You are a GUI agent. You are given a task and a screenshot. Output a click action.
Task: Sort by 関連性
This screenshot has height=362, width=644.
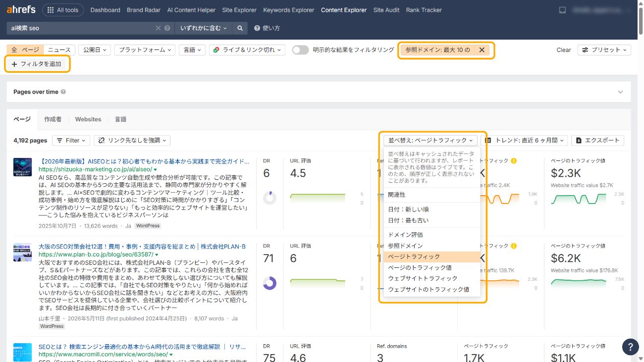tap(432, 195)
